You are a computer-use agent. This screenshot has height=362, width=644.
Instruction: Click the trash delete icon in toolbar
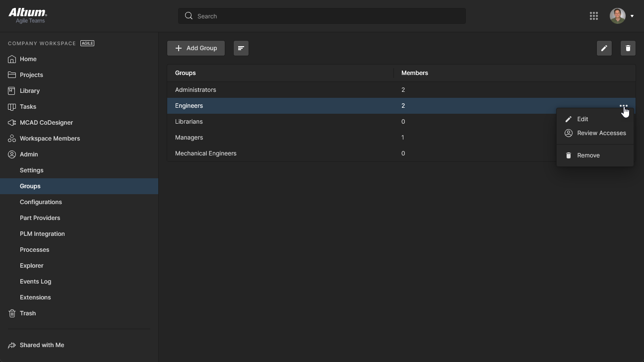pos(628,48)
